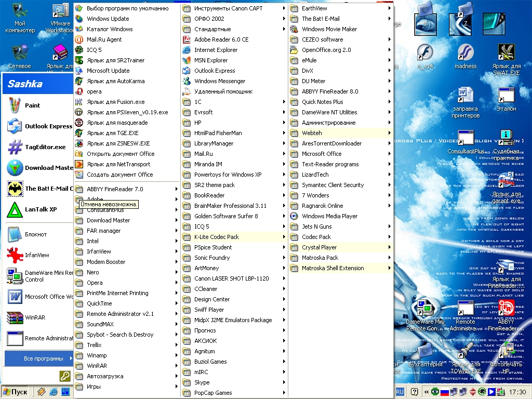
Task: Open the Ragnarok Online program folder
Action: [341, 206]
